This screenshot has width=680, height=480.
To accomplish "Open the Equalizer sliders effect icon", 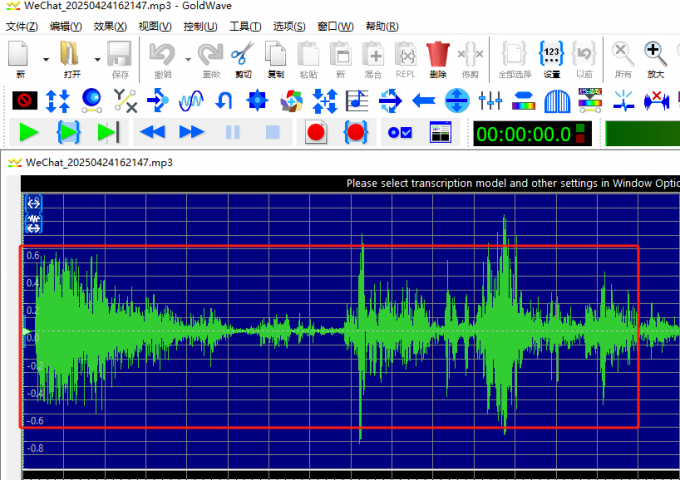I will [490, 100].
